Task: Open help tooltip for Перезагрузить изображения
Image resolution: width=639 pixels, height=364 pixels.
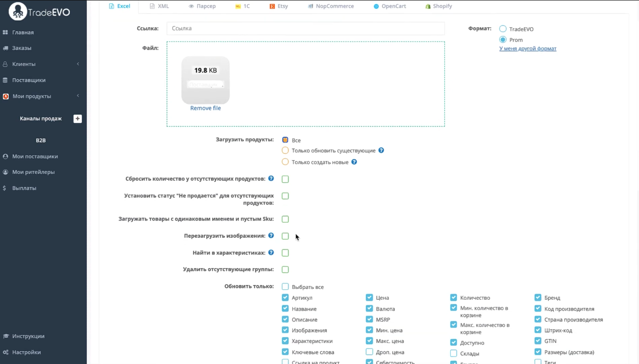Action: point(271,235)
